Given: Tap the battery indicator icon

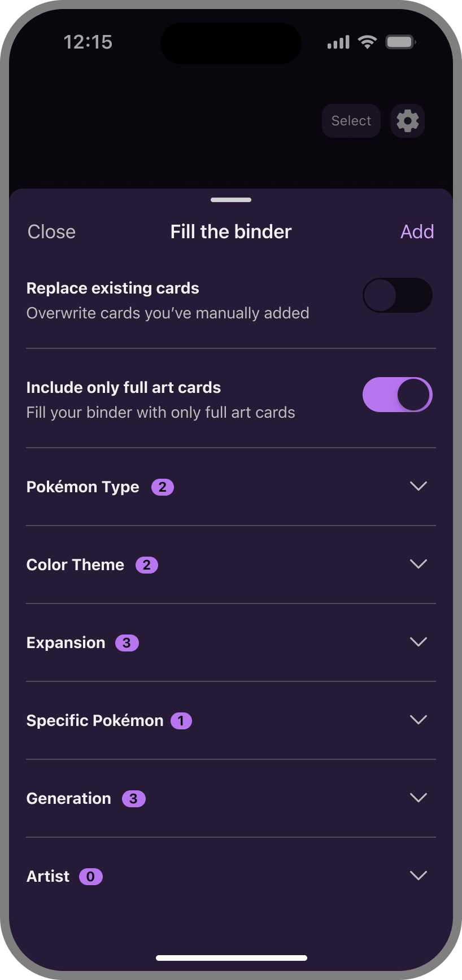Looking at the screenshot, I should click(x=400, y=42).
